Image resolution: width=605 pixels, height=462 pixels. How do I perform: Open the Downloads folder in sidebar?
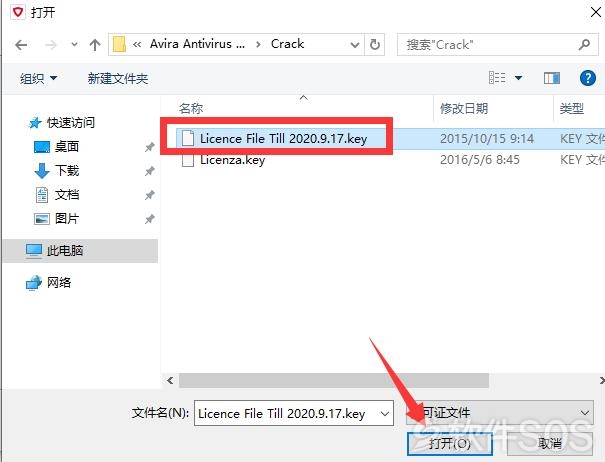(x=66, y=171)
